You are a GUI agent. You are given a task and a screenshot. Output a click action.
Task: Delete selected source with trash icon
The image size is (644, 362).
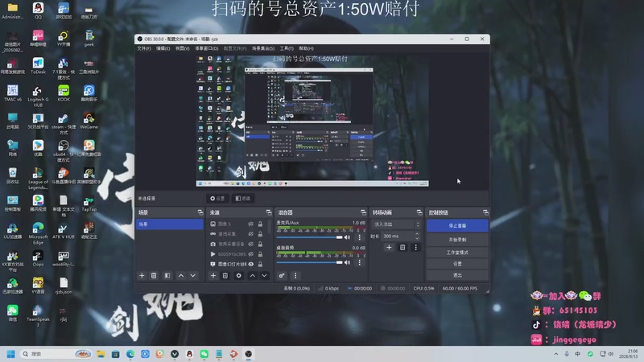225,275
